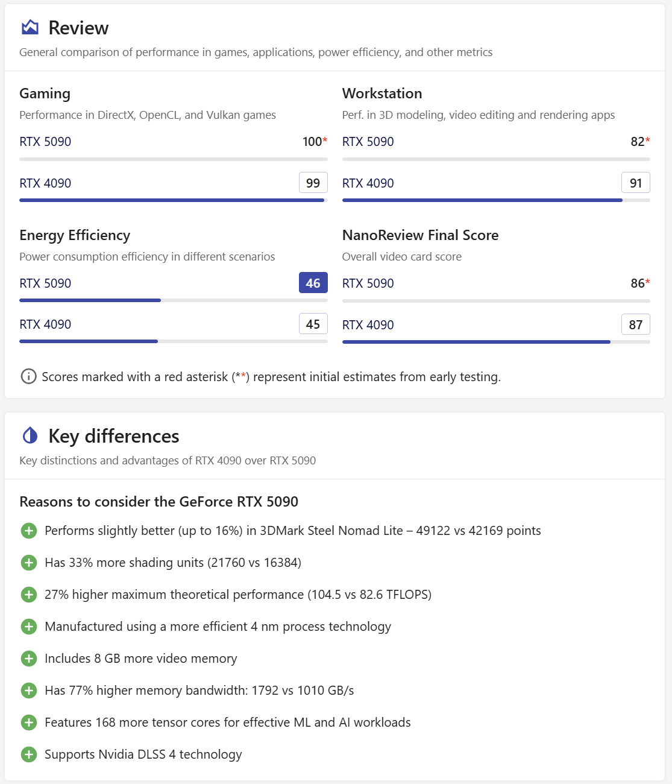Screen dimensions: 672x784
Task: Click plus icon beside 8 GB more video memory
Action: point(29,659)
